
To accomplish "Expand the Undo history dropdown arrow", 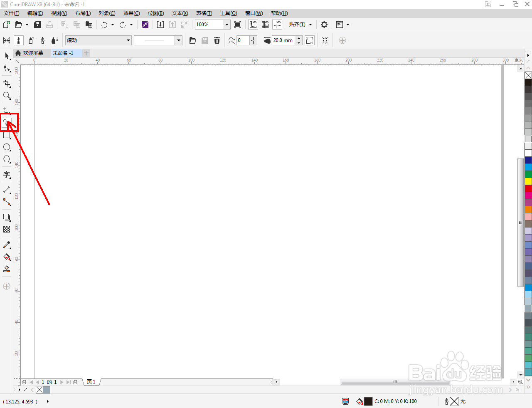I will [113, 25].
